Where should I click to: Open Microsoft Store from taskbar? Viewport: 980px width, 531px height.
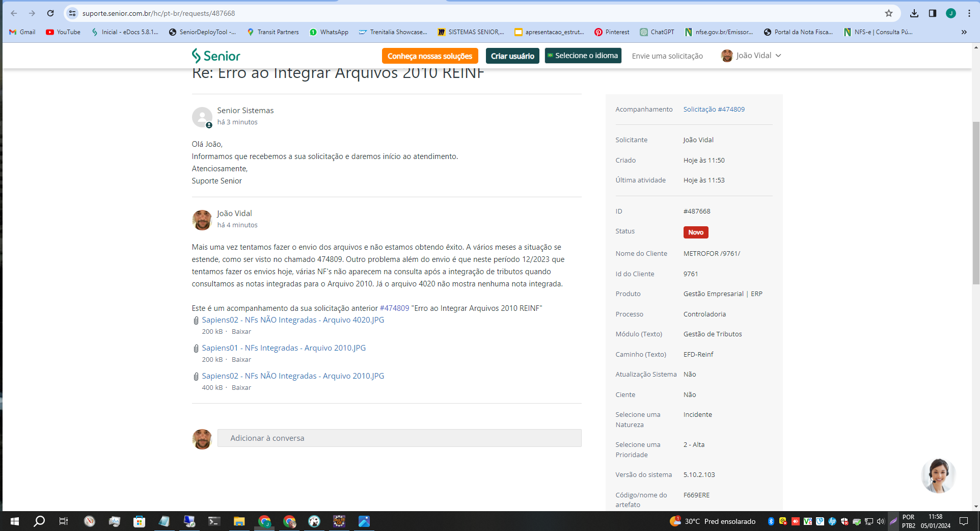tap(139, 521)
